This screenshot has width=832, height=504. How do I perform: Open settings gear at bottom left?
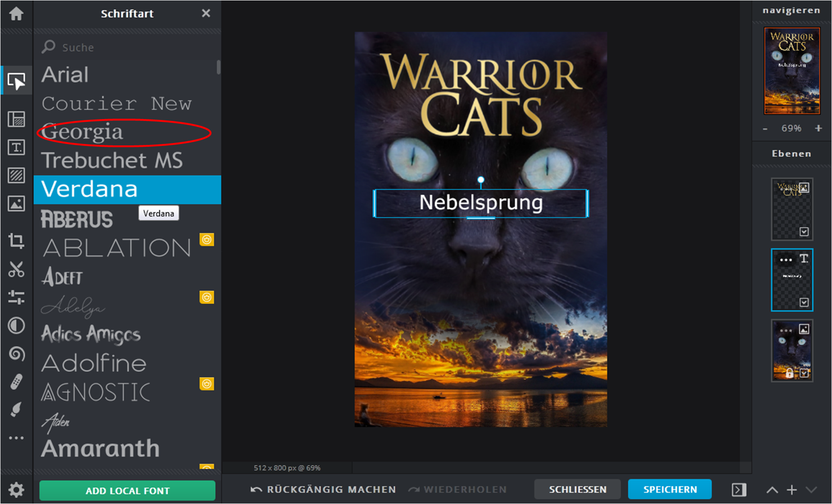tap(16, 490)
